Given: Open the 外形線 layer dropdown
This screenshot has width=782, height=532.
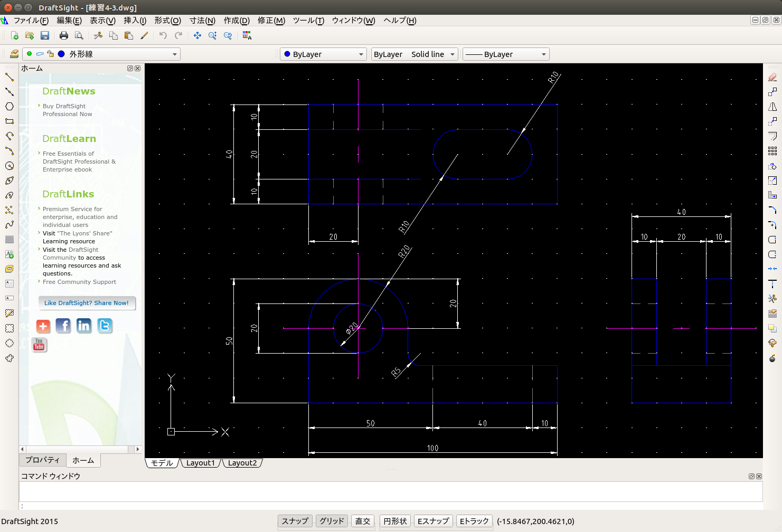Looking at the screenshot, I should 175,54.
